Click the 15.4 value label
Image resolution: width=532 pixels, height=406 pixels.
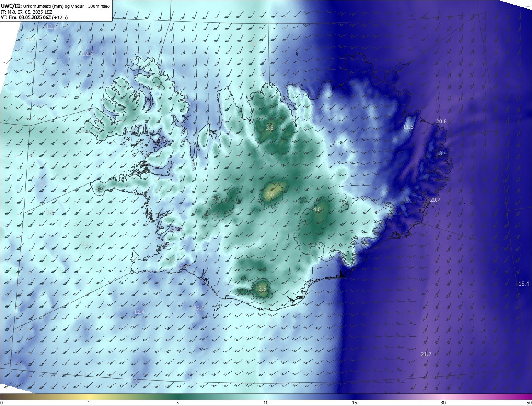[x=524, y=284]
